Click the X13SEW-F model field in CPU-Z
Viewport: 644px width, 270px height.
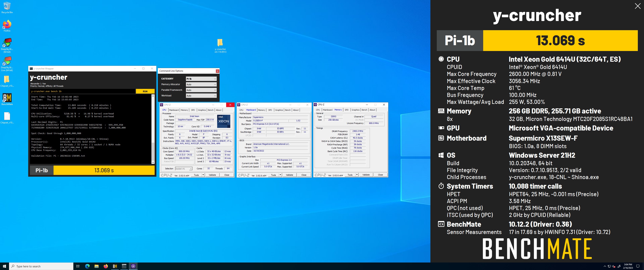pyautogui.click(x=270, y=121)
